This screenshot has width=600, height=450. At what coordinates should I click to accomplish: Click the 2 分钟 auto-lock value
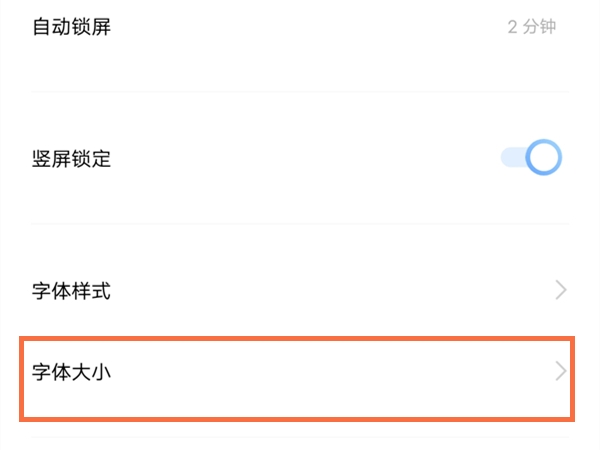coord(531,27)
